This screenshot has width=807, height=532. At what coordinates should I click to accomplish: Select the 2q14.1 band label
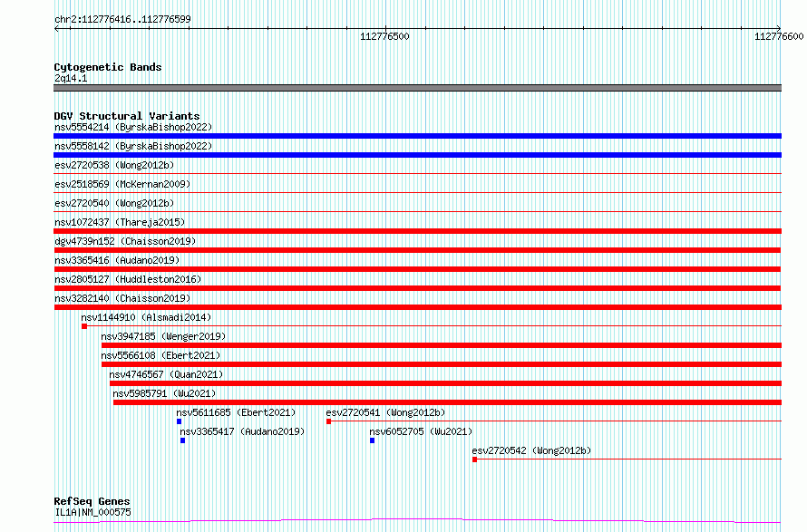pos(71,78)
